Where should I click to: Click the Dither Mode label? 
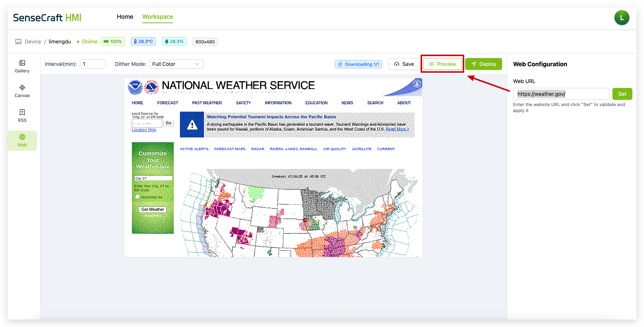tap(130, 64)
